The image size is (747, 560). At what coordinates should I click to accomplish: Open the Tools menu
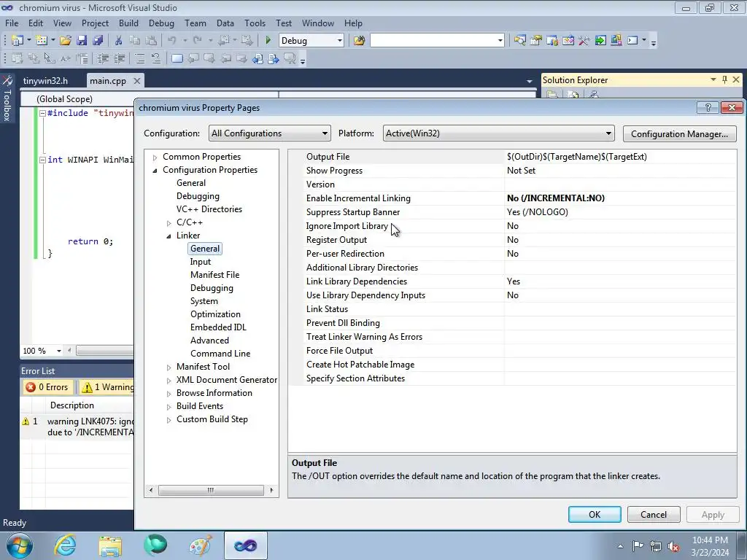pos(255,23)
